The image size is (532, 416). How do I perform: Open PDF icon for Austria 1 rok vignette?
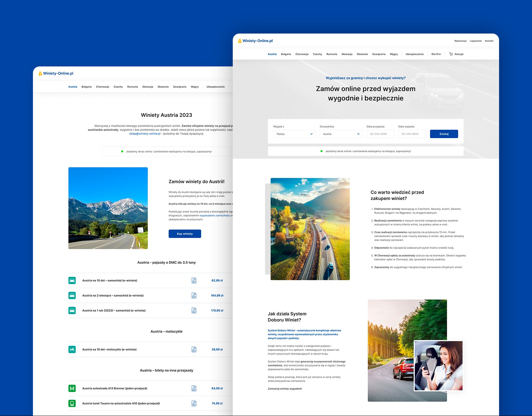point(194,310)
